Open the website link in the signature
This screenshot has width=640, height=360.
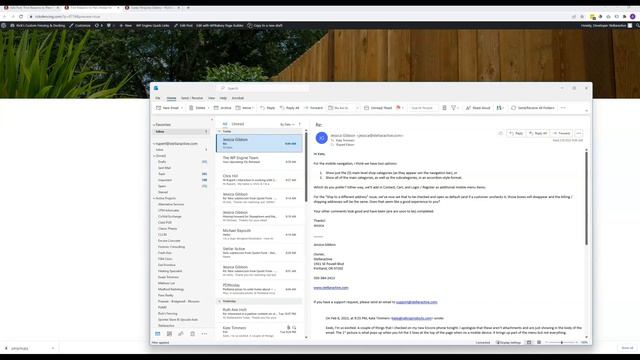point(331,288)
